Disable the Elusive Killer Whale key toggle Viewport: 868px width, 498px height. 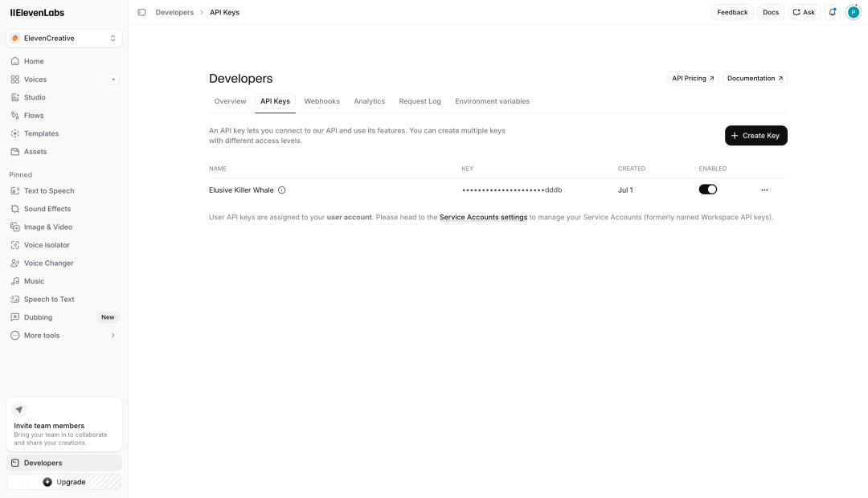tap(708, 190)
